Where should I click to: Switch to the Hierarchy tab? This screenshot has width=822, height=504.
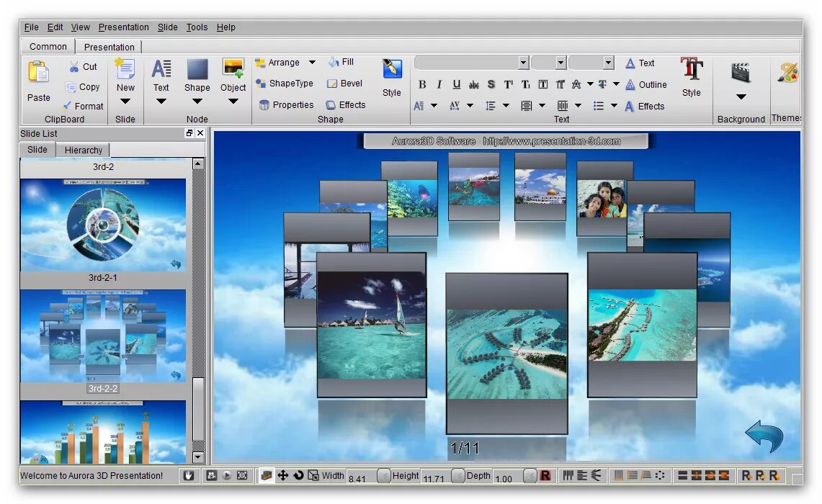[x=84, y=150]
